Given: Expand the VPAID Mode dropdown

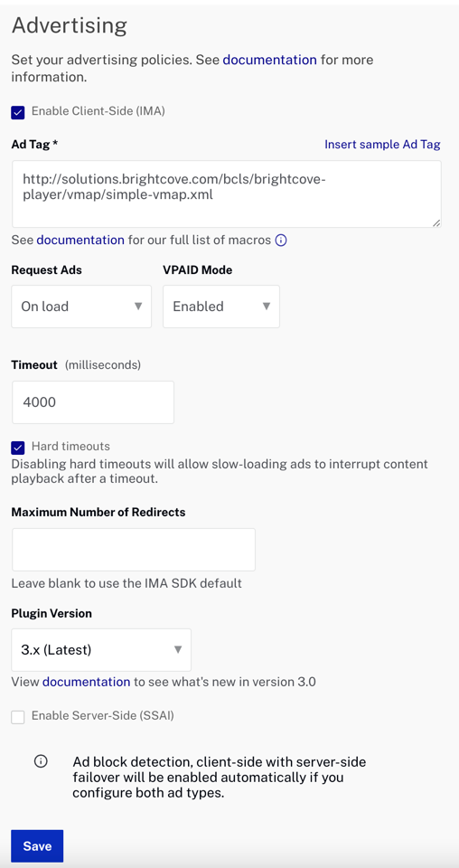Looking at the screenshot, I should click(221, 307).
